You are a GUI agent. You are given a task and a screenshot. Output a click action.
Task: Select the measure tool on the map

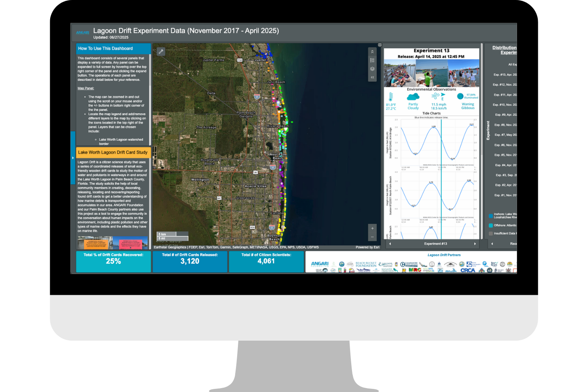coord(161,51)
